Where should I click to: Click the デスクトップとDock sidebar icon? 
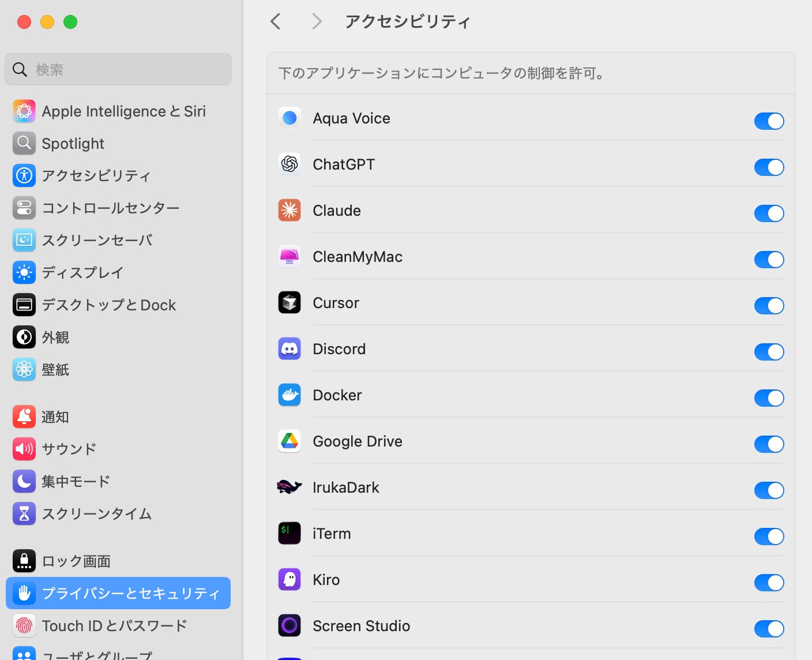(24, 305)
